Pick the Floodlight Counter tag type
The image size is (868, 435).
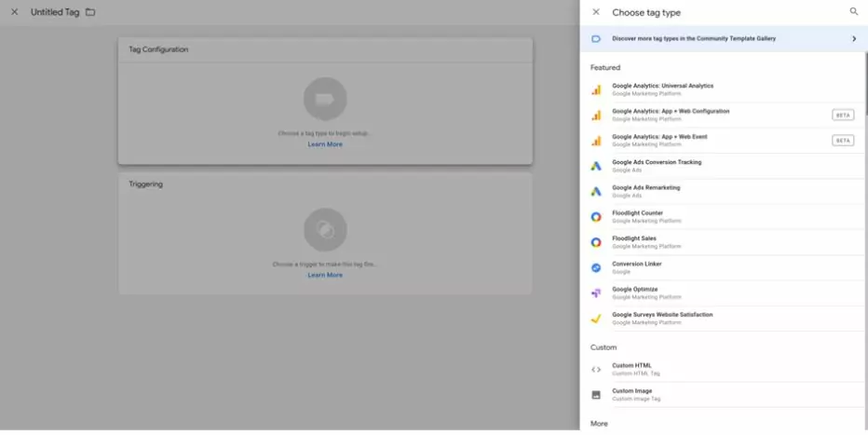(723, 217)
